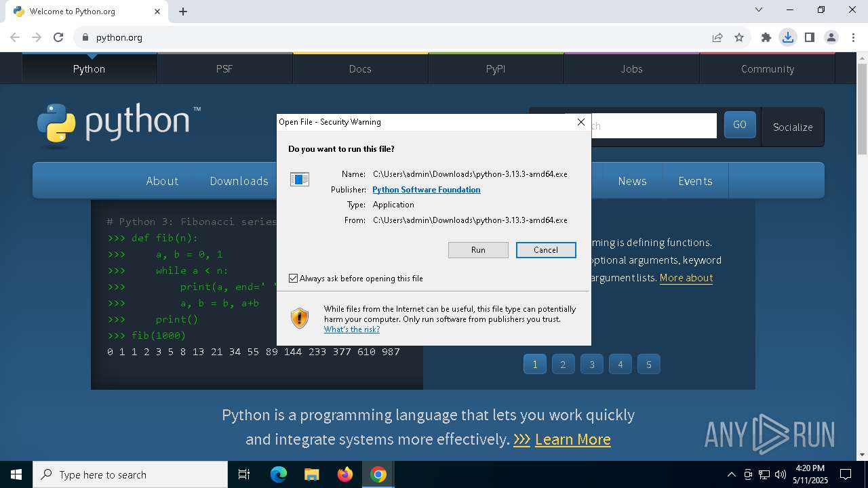Image resolution: width=868 pixels, height=488 pixels.
Task: Open the Python Software Foundation publisher link
Action: click(427, 190)
